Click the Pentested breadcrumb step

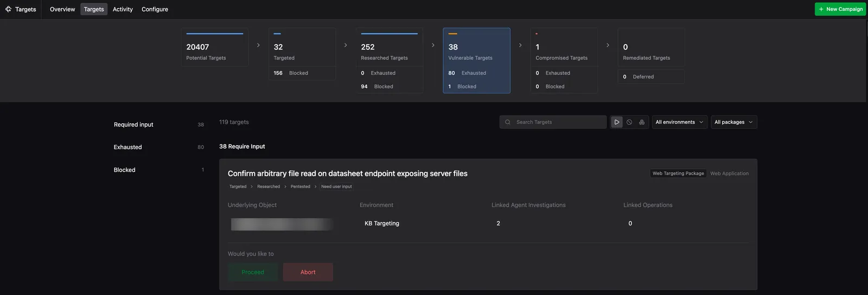point(301,186)
